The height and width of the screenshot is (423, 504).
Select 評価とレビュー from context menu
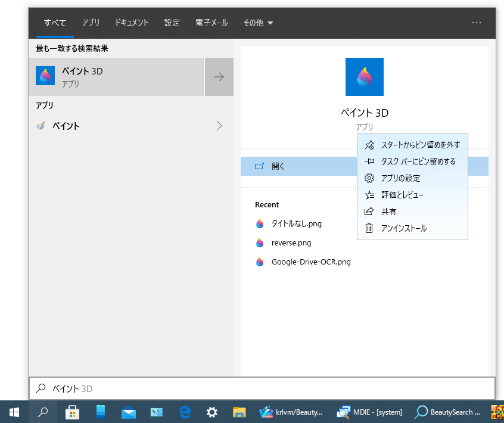(x=412, y=195)
